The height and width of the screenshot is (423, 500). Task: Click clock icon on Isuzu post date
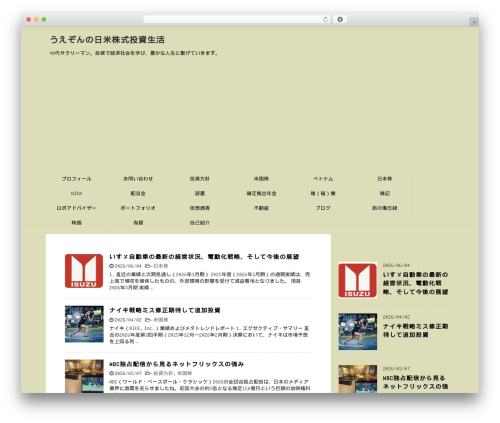[x=111, y=266]
